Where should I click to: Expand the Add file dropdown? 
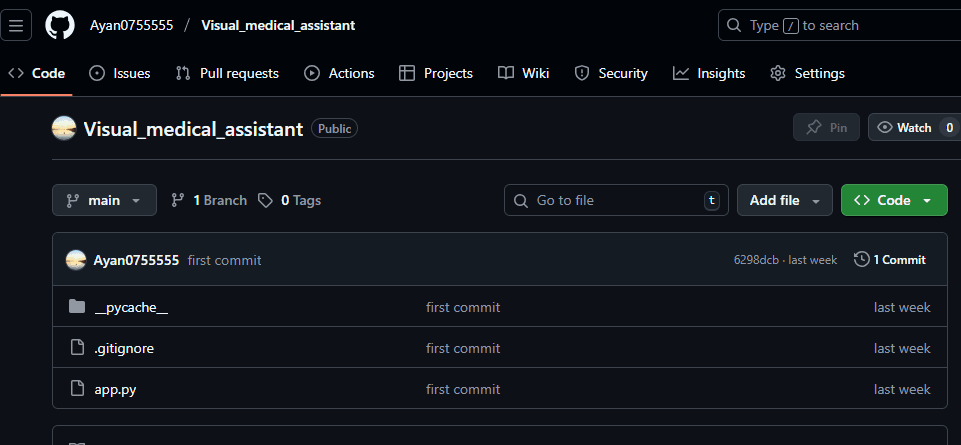coord(784,200)
